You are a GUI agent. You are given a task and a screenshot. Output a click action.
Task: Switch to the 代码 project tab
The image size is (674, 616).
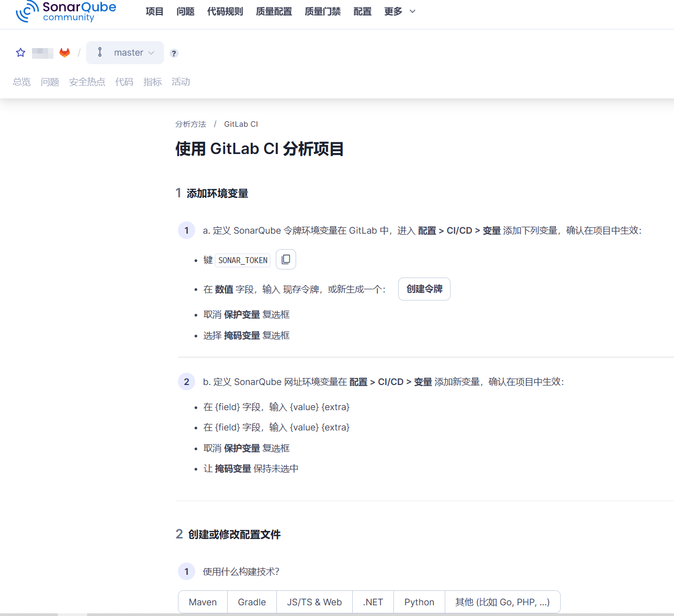[124, 82]
